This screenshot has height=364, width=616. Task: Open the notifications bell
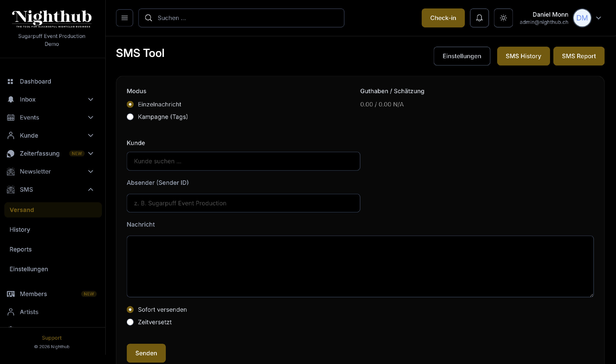[x=479, y=18]
